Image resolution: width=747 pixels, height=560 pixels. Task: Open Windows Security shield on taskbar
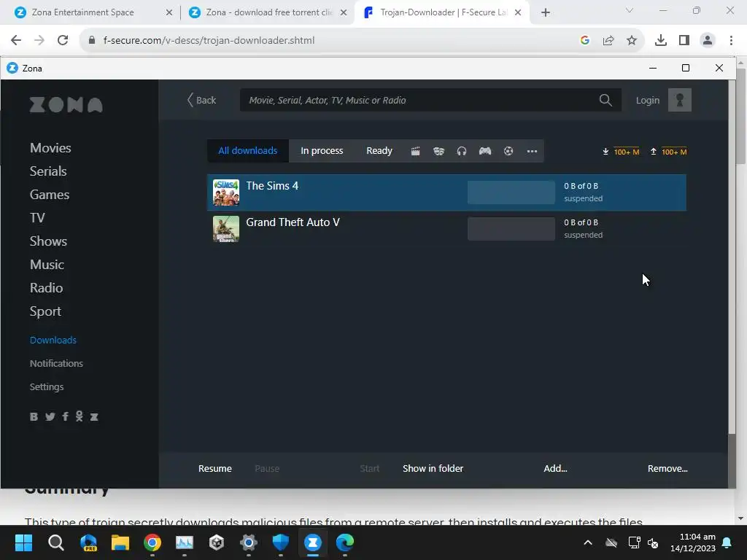(281, 542)
